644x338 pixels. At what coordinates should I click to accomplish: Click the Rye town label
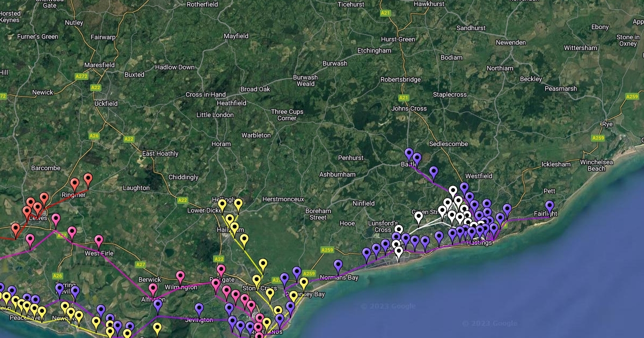[607, 124]
